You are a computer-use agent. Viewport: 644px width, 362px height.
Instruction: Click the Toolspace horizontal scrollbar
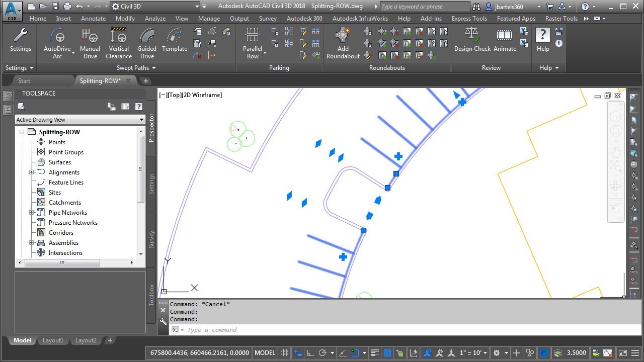coord(62,262)
